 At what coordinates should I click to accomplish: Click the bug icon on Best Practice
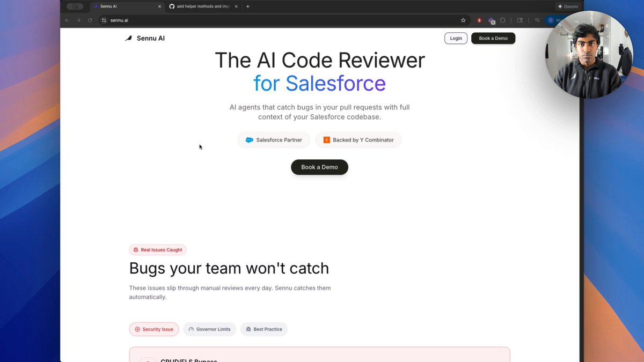coord(248,329)
